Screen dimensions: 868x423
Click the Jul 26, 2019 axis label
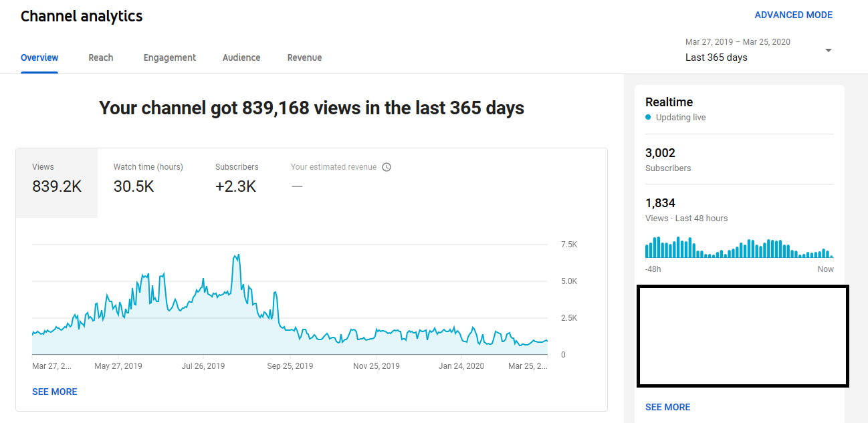(x=203, y=366)
